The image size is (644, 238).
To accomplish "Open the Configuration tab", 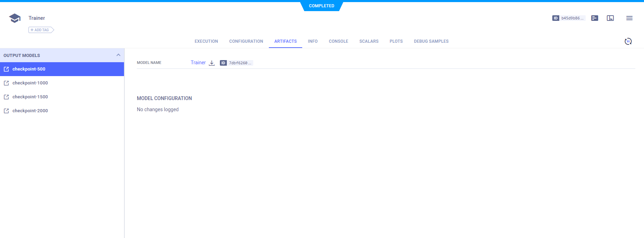I will click(246, 41).
